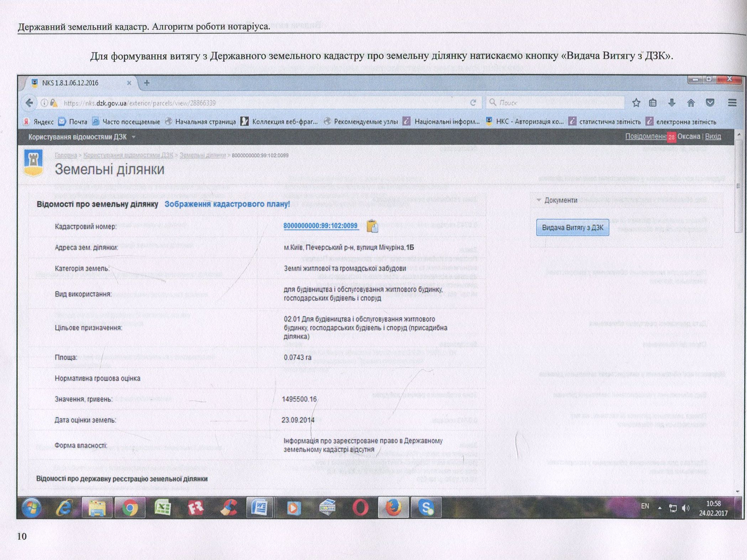Click the site coat of arms logo

pos(33,163)
